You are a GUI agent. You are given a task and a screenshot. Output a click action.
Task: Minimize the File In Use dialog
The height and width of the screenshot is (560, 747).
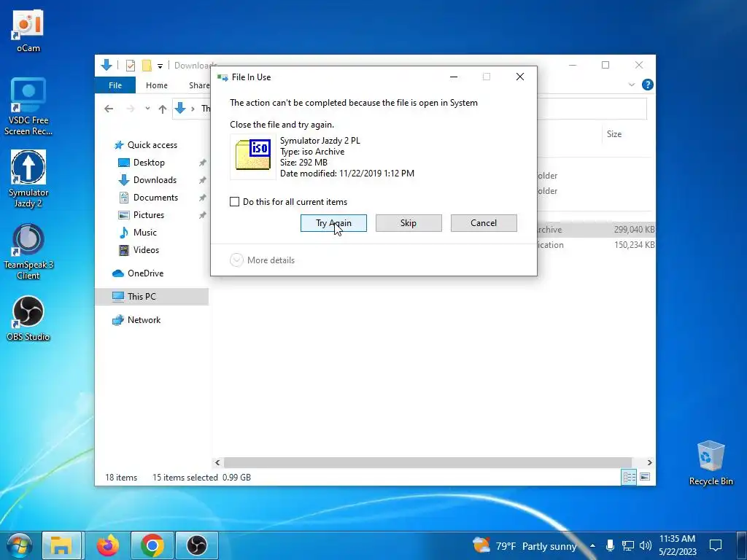tap(454, 77)
